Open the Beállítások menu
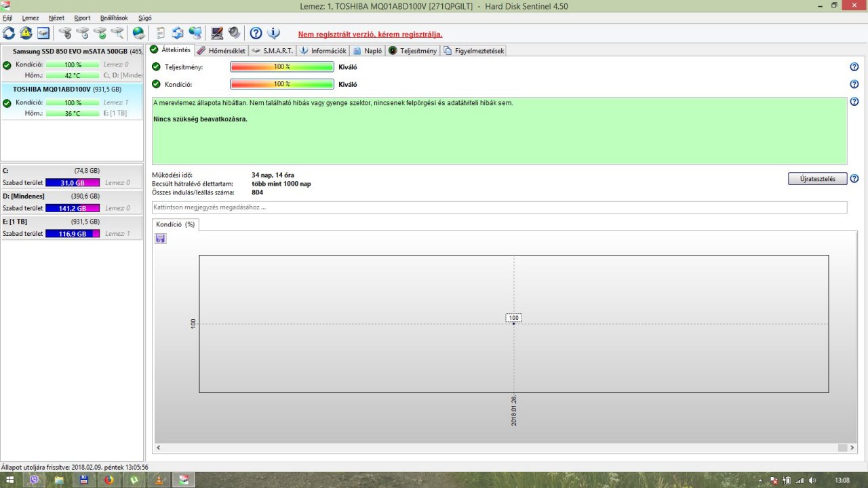 tap(114, 18)
